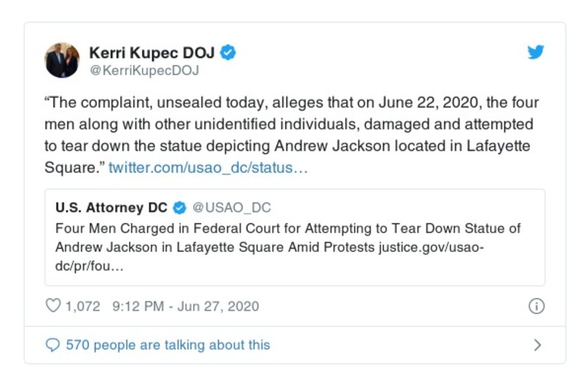The image size is (588, 387).
Task: Expand the conversation with the right chevron
Action: pyautogui.click(x=537, y=344)
